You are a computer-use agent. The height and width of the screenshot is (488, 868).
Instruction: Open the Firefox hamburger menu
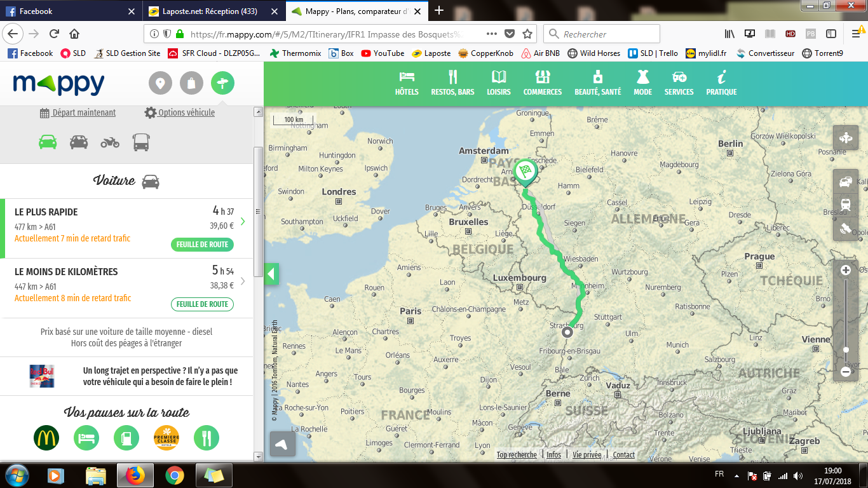(x=855, y=34)
